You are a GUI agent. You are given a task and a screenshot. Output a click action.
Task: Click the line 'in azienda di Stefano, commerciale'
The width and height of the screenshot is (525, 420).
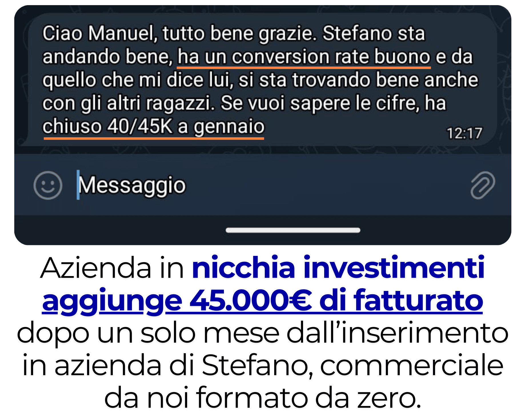[262, 365]
